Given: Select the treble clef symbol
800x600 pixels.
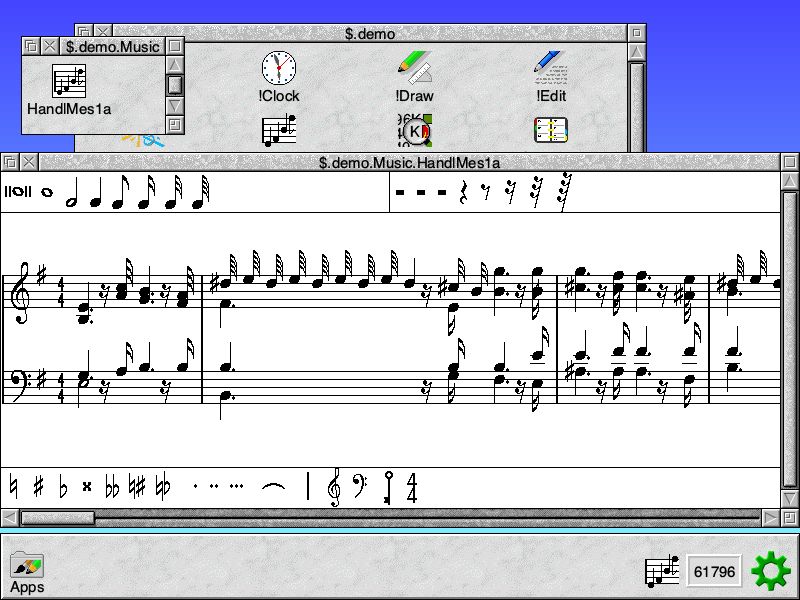Looking at the screenshot, I should pyautogui.click(x=334, y=487).
